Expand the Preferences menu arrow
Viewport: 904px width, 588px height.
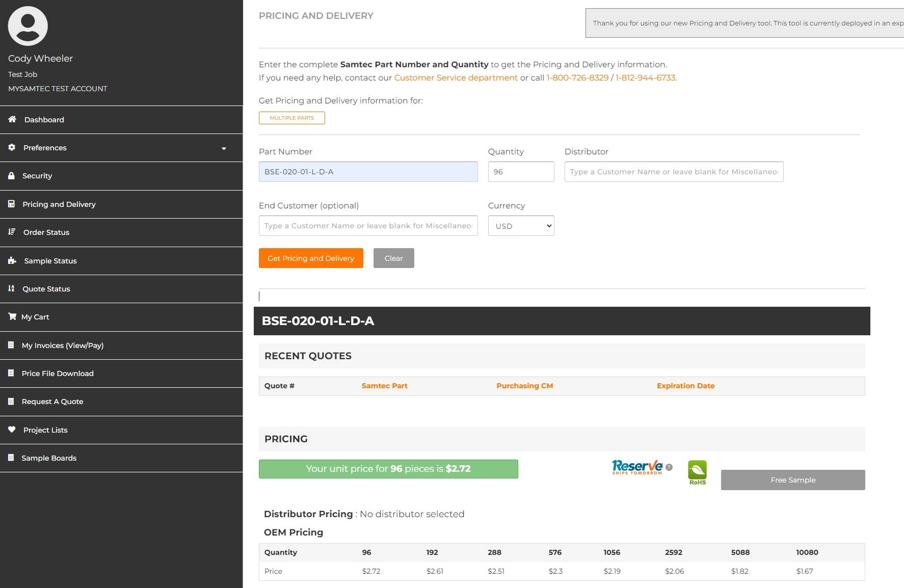coord(224,148)
